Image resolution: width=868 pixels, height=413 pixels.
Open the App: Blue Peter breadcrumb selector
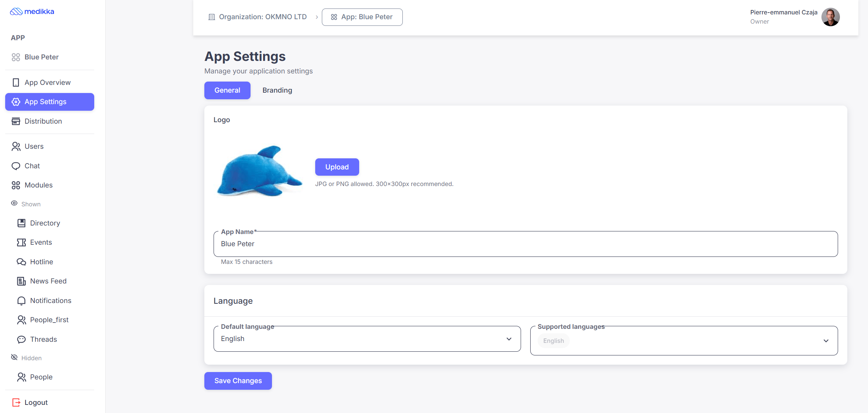click(x=362, y=17)
